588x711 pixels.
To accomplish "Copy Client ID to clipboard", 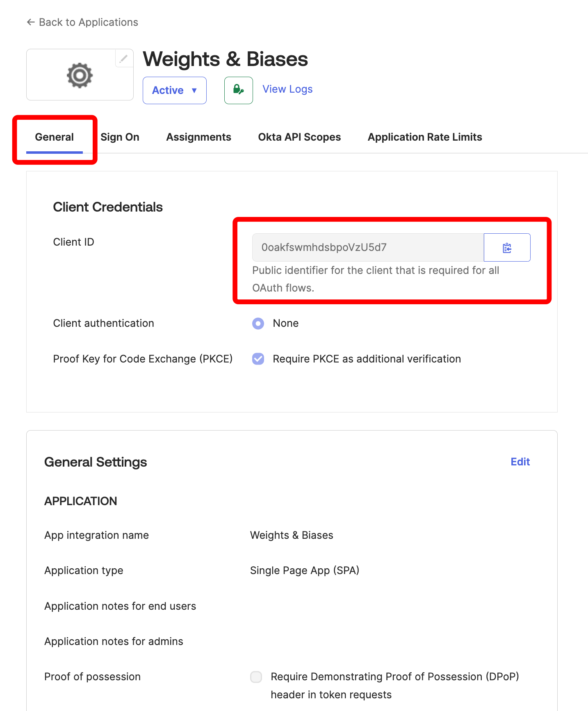I will [507, 248].
